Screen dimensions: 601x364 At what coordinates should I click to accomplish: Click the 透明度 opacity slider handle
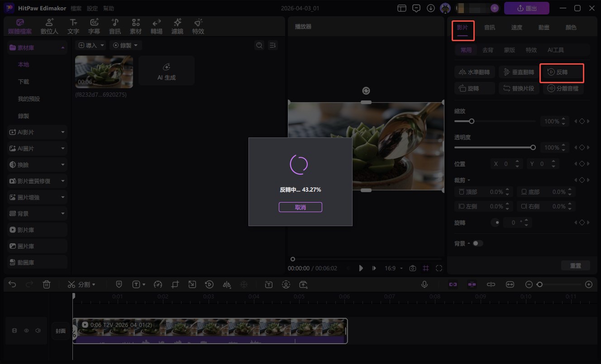click(533, 147)
